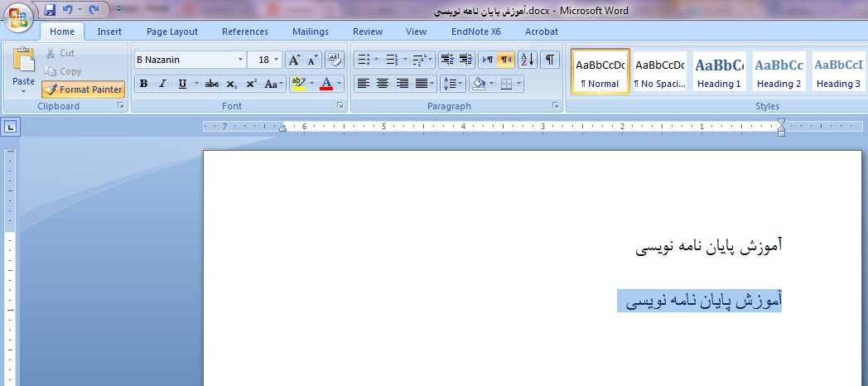Open the References tab

point(245,31)
